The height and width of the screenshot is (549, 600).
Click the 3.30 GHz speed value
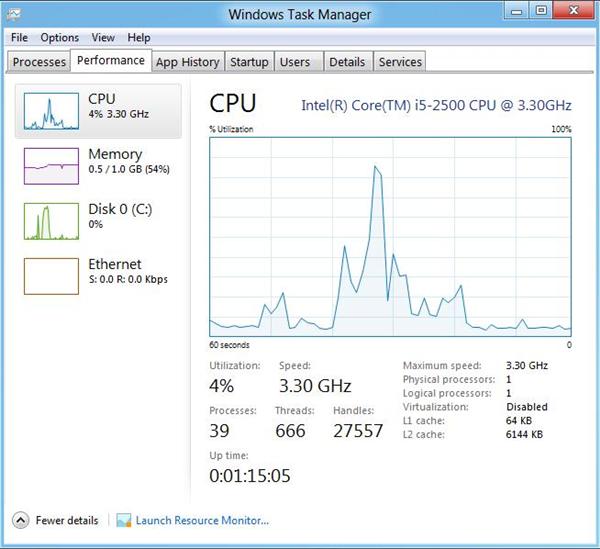click(x=315, y=386)
